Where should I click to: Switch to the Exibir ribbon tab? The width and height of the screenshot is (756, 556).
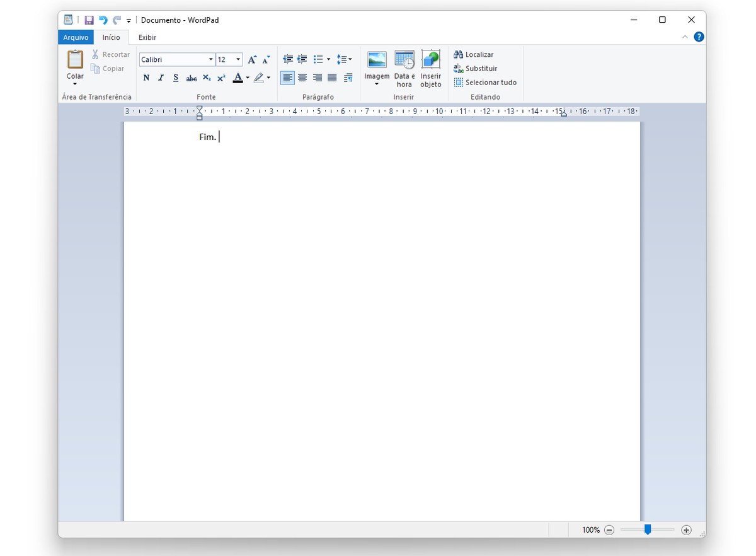(147, 37)
